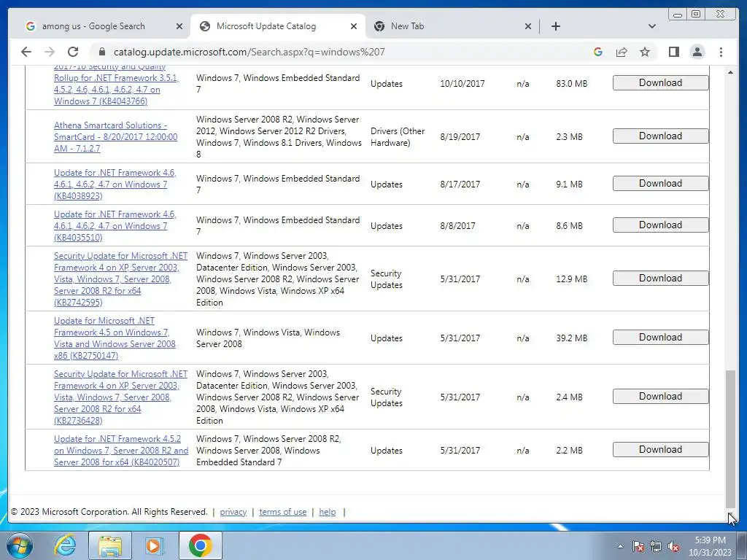Click the page vertical scrollbar thumb
747x560 pixels.
[730, 439]
